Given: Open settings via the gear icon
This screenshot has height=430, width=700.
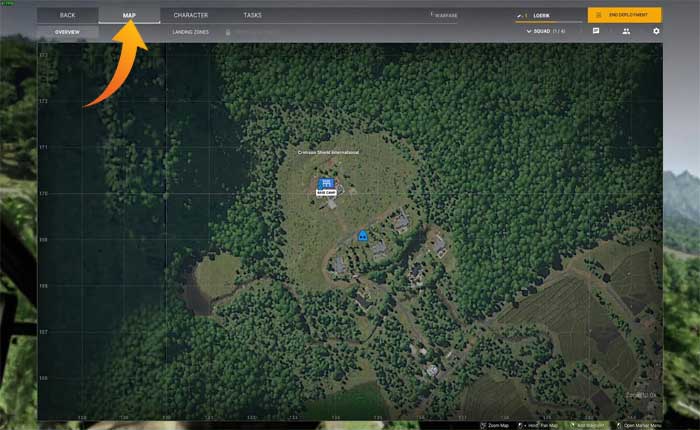Looking at the screenshot, I should pos(656,31).
